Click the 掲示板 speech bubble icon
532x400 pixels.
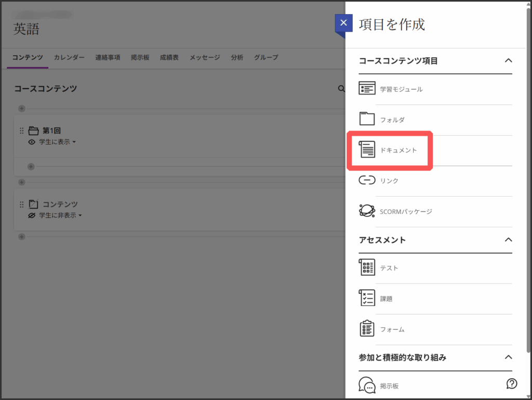(x=367, y=386)
